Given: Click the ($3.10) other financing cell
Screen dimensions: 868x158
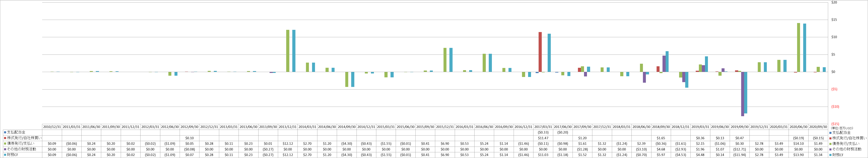Looking at the screenshot, I should click(641, 149).
